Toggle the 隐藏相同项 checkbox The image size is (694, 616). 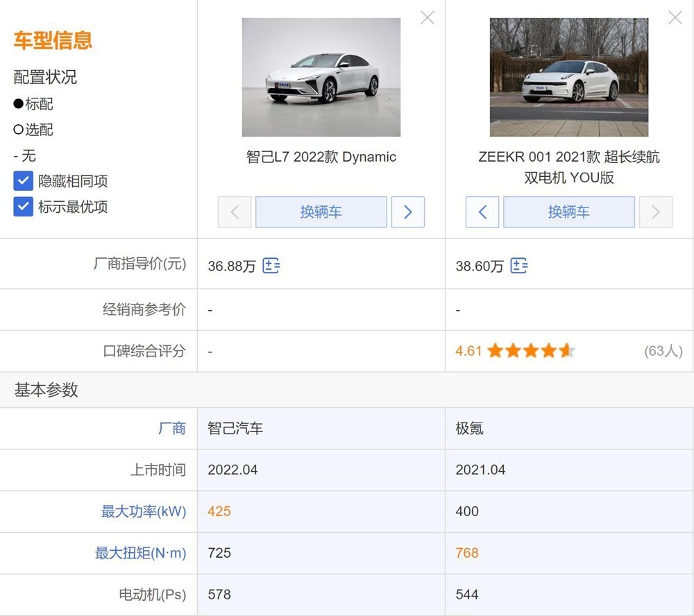pos(23,180)
